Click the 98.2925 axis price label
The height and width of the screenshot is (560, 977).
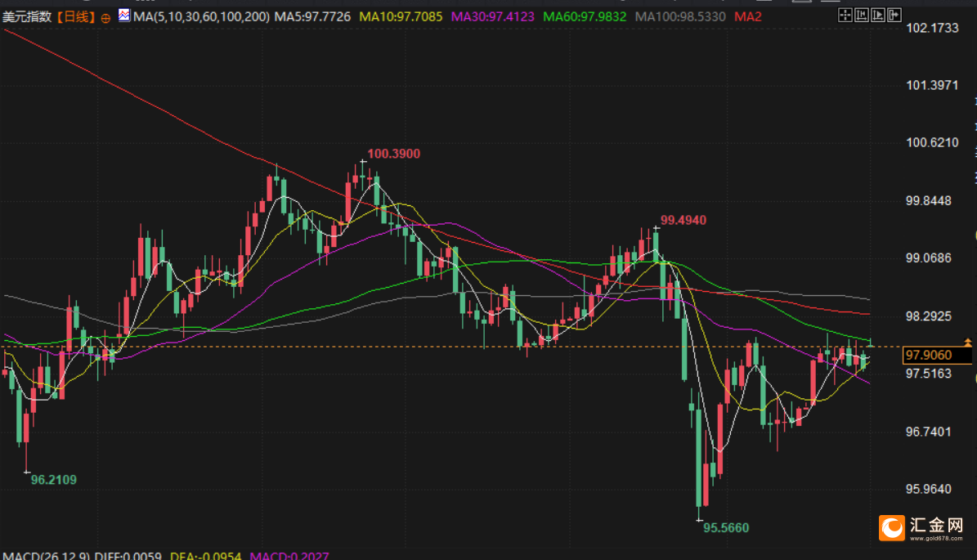pos(929,316)
